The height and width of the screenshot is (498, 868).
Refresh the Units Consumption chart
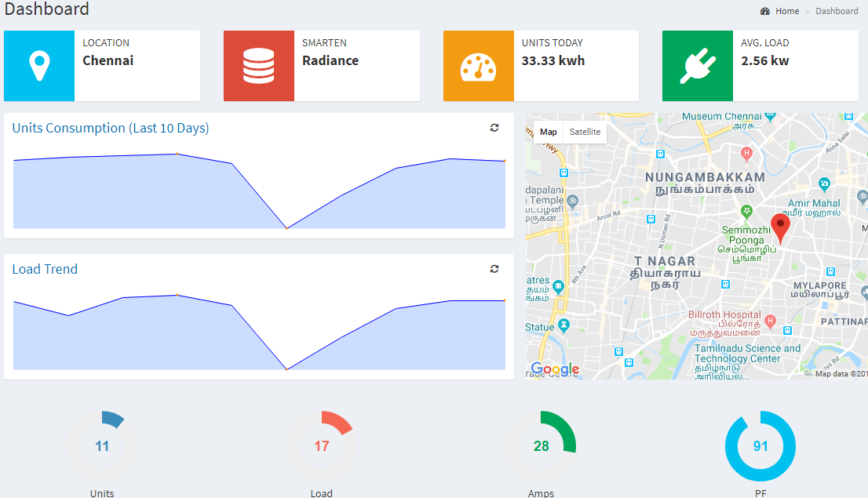(494, 128)
